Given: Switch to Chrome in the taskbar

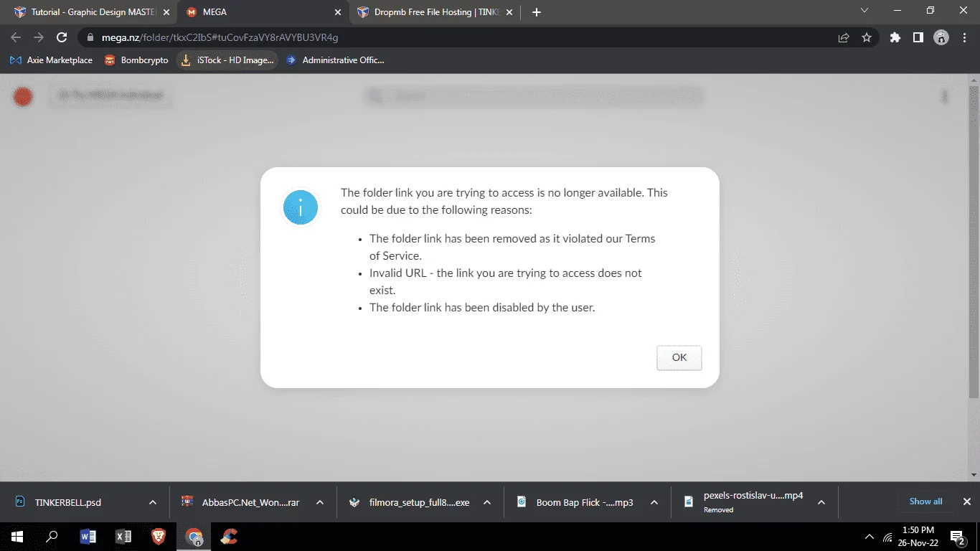Looking at the screenshot, I should (x=194, y=537).
